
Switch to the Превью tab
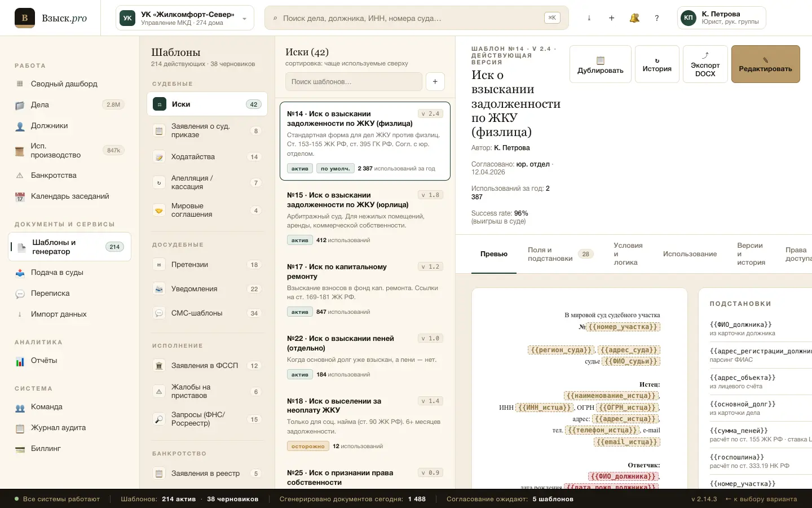494,254
